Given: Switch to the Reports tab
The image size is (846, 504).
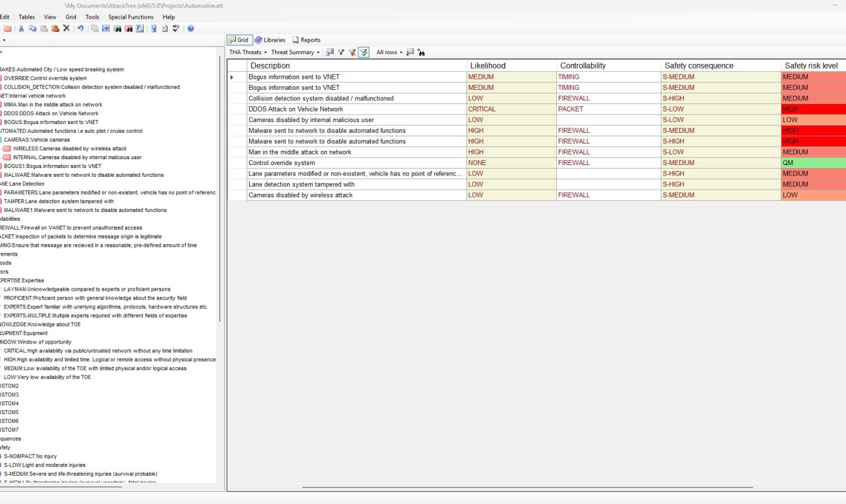Looking at the screenshot, I should click(306, 39).
